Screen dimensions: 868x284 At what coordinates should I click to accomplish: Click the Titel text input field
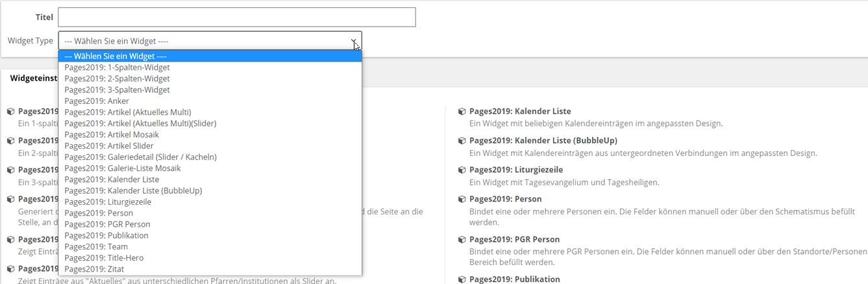(x=236, y=18)
